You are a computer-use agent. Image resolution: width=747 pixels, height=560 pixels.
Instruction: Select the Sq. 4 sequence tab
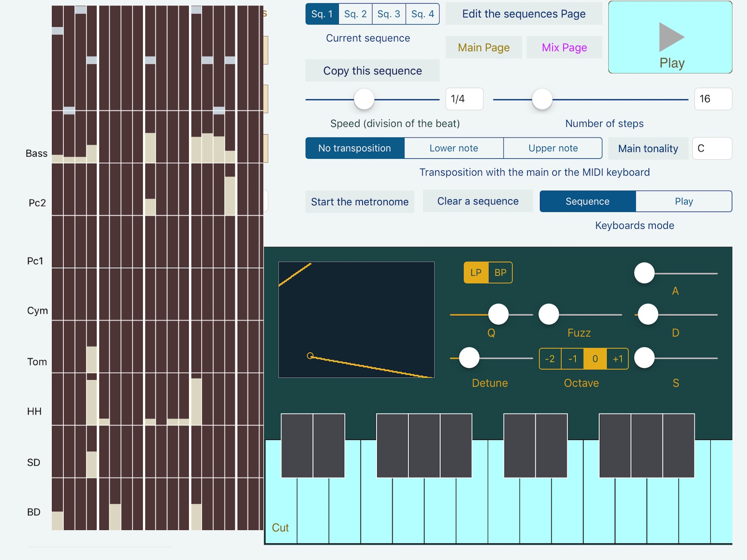[422, 14]
